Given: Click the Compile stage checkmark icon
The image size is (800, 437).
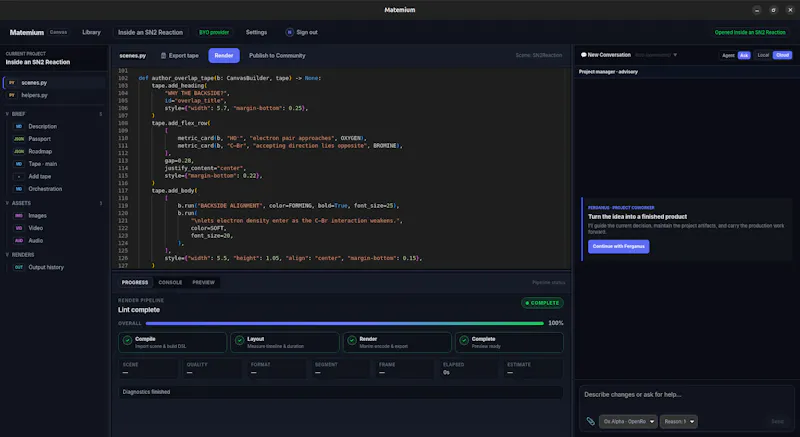Looking at the screenshot, I should (x=128, y=340).
